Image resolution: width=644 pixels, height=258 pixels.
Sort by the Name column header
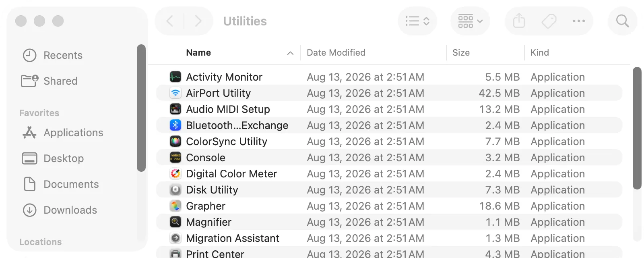click(x=198, y=53)
